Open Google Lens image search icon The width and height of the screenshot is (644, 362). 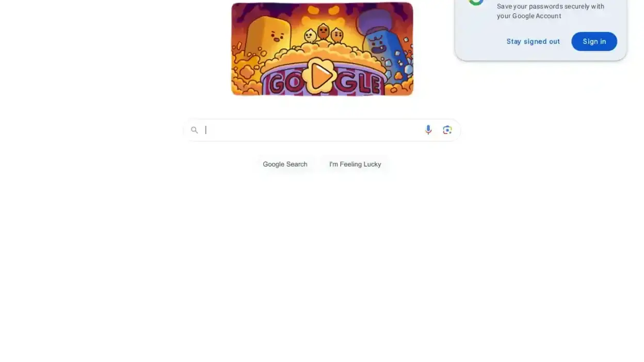click(x=447, y=130)
